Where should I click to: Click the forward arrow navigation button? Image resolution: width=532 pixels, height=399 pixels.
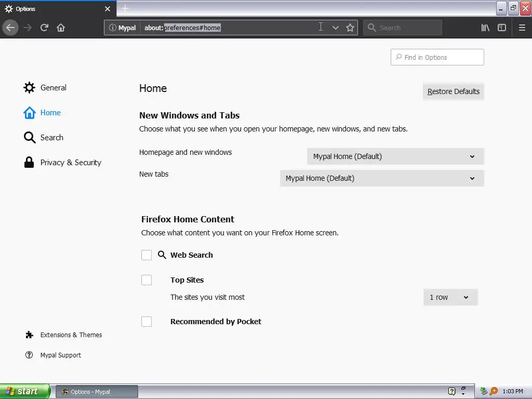coord(28,28)
